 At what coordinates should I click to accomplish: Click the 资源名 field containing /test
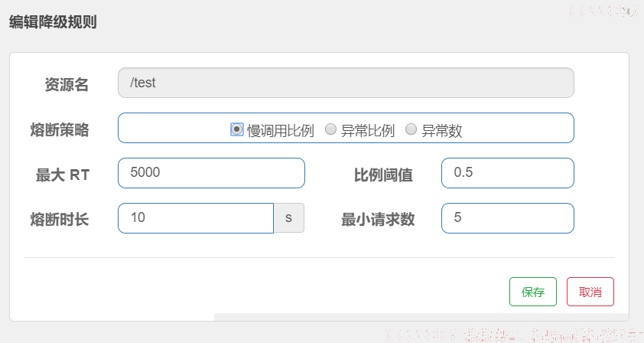pyautogui.click(x=346, y=83)
